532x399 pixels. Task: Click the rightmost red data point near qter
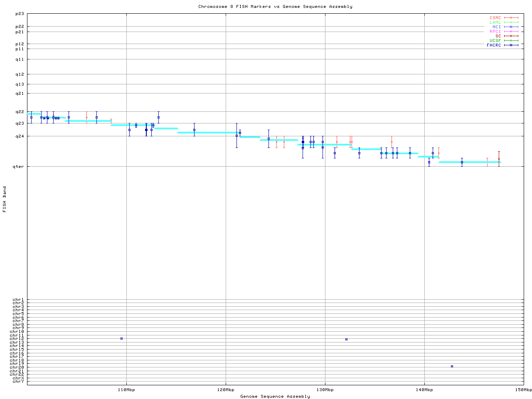click(x=499, y=159)
